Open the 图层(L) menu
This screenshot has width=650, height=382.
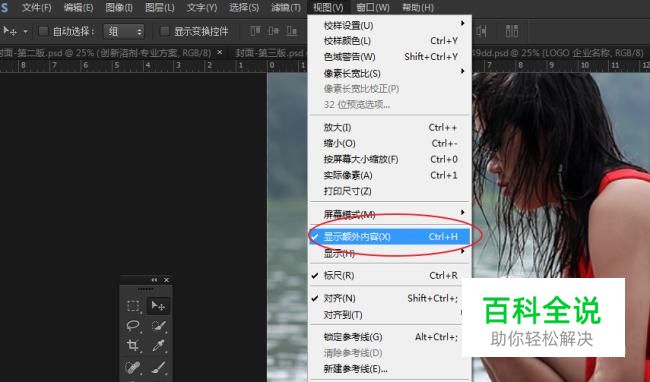(160, 7)
